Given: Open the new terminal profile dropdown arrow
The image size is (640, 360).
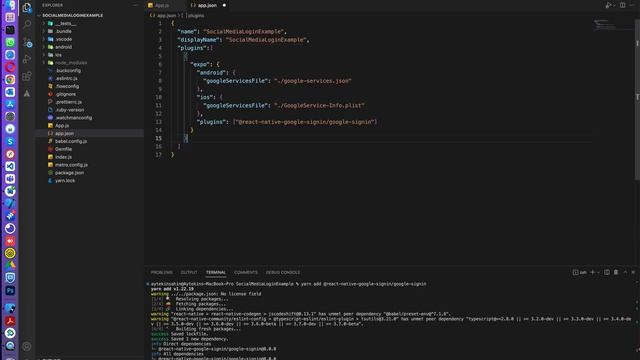Looking at the screenshot, I should pos(598,272).
